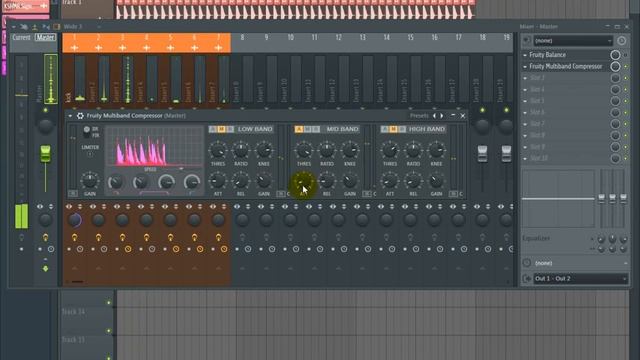The image size is (640, 360).
Task: Adjust the MID BAND KNEE knob
Action: click(349, 150)
